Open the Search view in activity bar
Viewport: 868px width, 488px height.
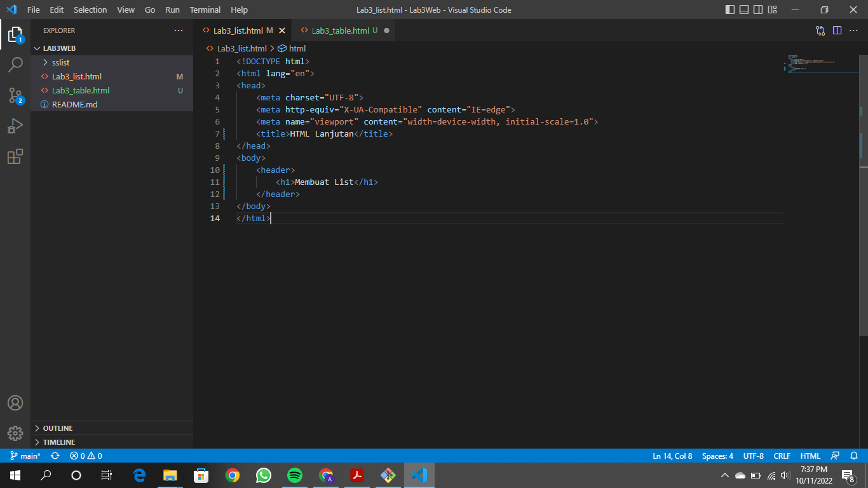click(15, 65)
